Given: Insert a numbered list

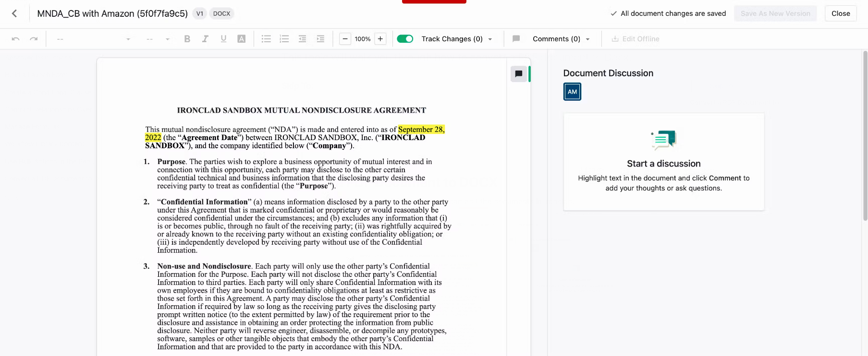Looking at the screenshot, I should coord(284,39).
